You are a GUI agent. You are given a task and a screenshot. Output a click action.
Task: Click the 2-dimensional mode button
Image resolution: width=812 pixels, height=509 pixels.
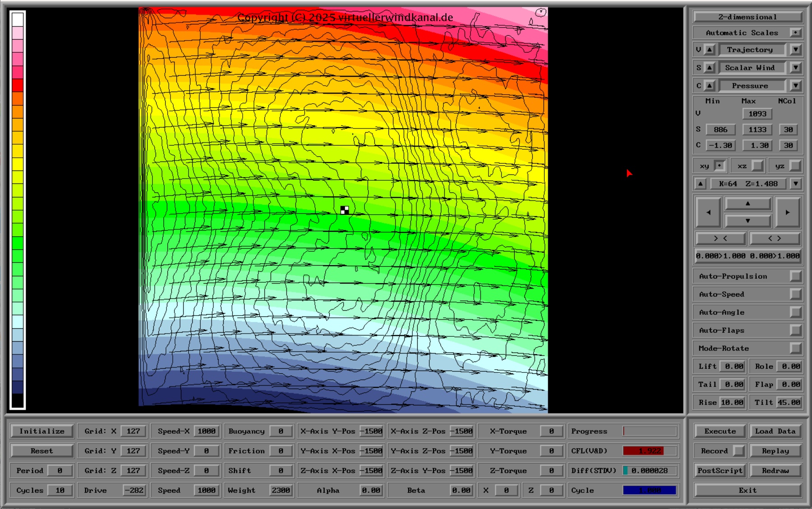[x=747, y=17]
